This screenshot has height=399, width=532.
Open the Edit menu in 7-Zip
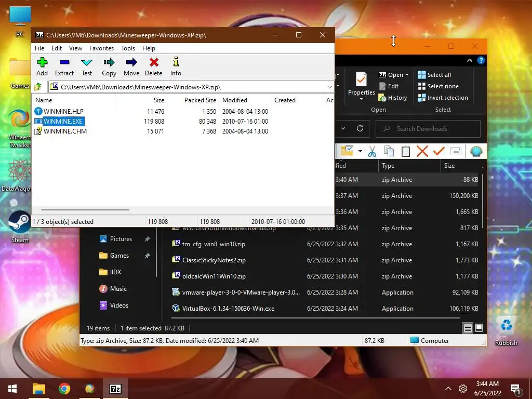56,48
